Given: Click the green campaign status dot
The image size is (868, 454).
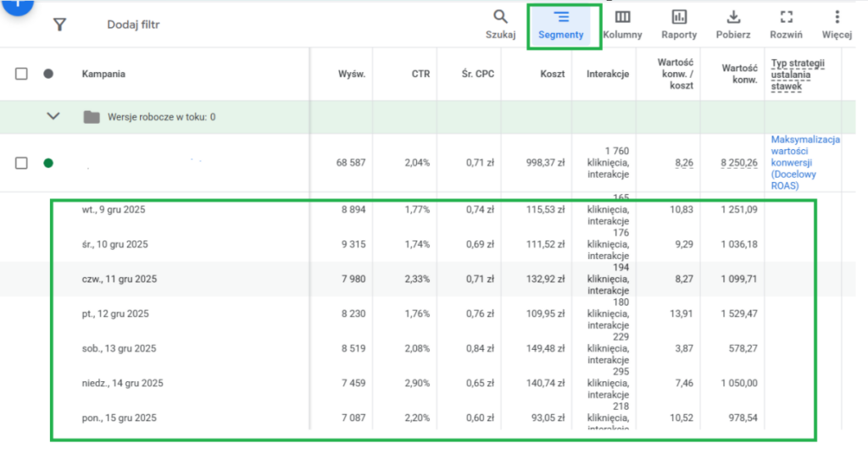Looking at the screenshot, I should coord(48,163).
